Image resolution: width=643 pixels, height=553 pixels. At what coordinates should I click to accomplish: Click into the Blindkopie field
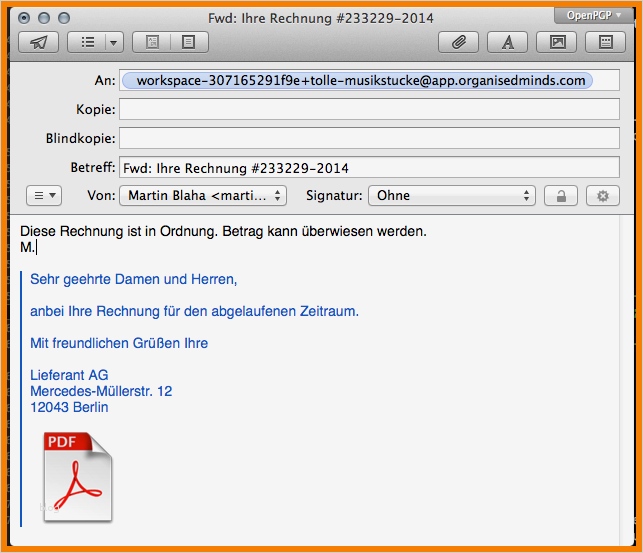point(369,138)
